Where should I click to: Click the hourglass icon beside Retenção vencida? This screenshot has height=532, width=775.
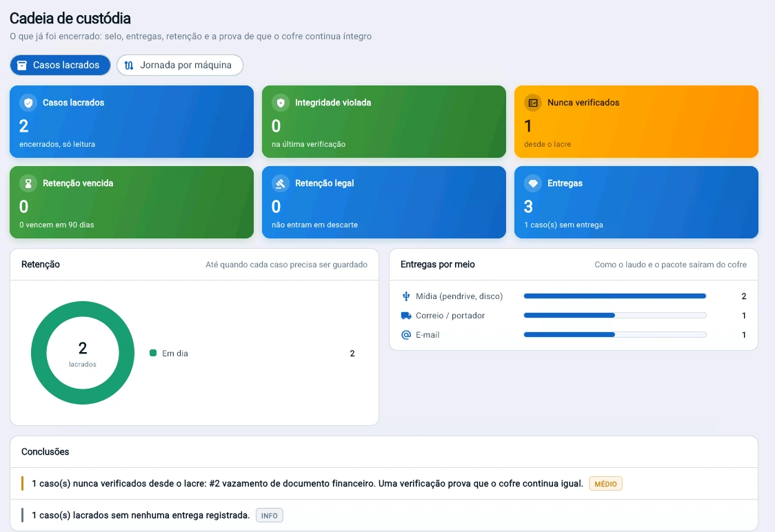coord(28,183)
